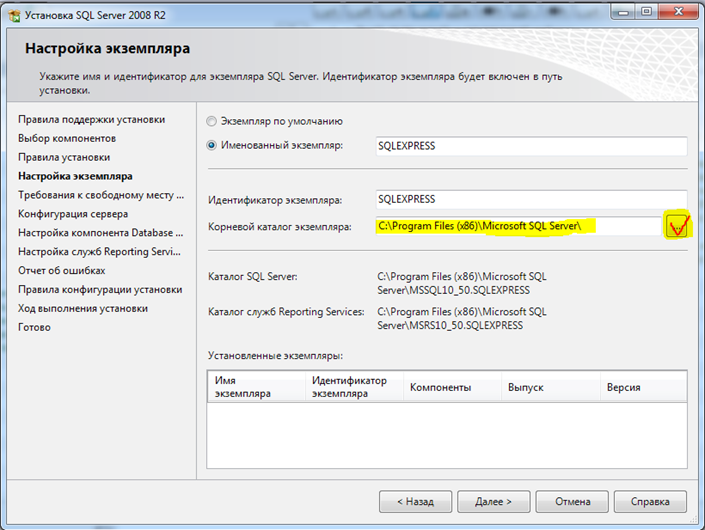Image resolution: width=705 pixels, height=530 pixels.
Task: Click 'Компоненты' column header
Action: pos(452,387)
